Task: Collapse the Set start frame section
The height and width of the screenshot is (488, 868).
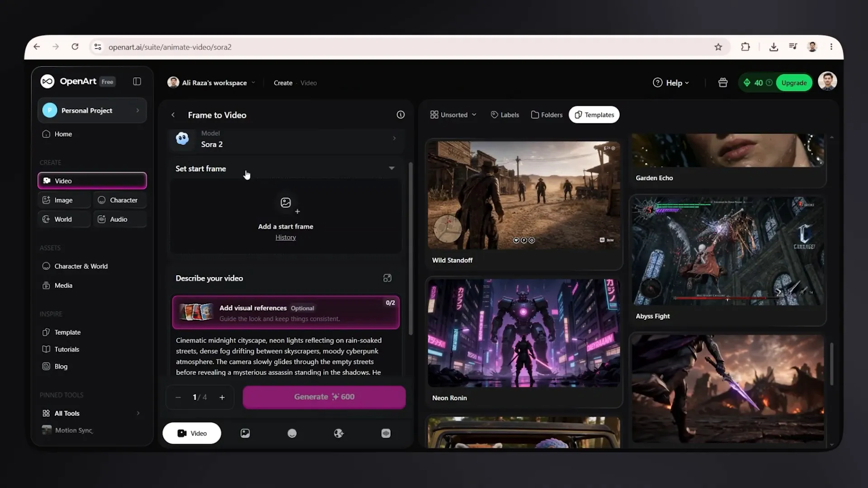Action: (x=392, y=168)
